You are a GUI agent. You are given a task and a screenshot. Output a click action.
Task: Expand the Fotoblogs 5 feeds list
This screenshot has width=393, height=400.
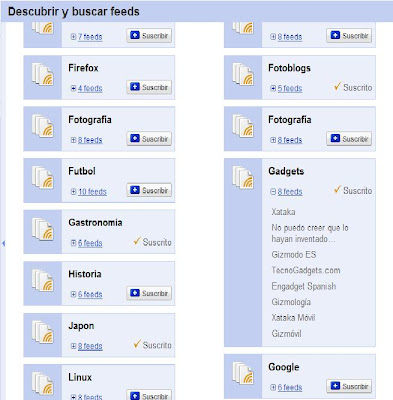pyautogui.click(x=273, y=88)
